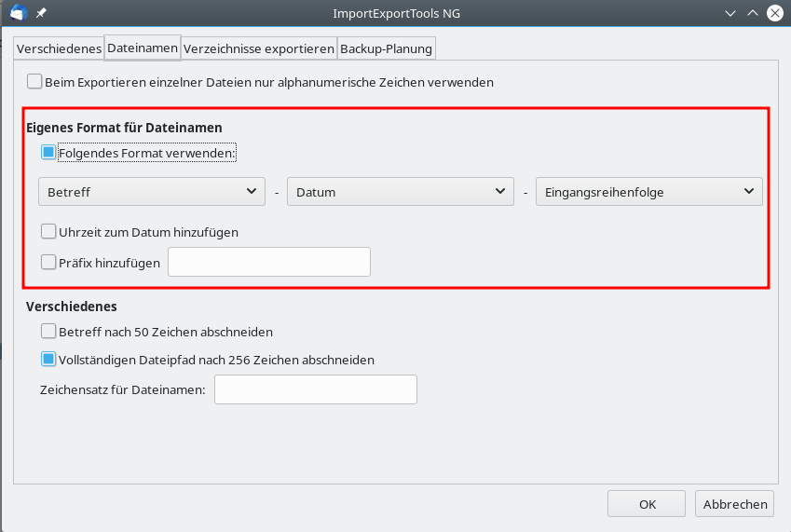
Task: Uncheck 'Vollständigen Dateipfad nach 256 Zeichen abschneiden'
Action: pos(48,359)
